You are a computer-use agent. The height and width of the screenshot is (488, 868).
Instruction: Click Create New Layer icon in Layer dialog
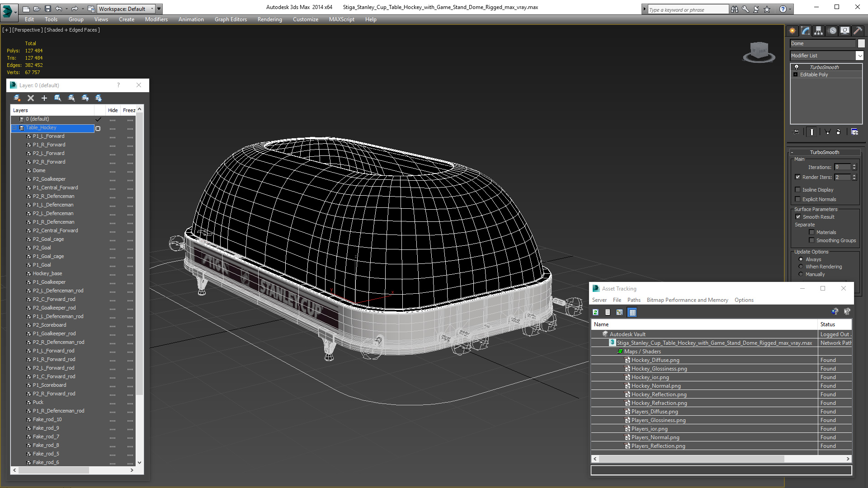click(x=17, y=98)
